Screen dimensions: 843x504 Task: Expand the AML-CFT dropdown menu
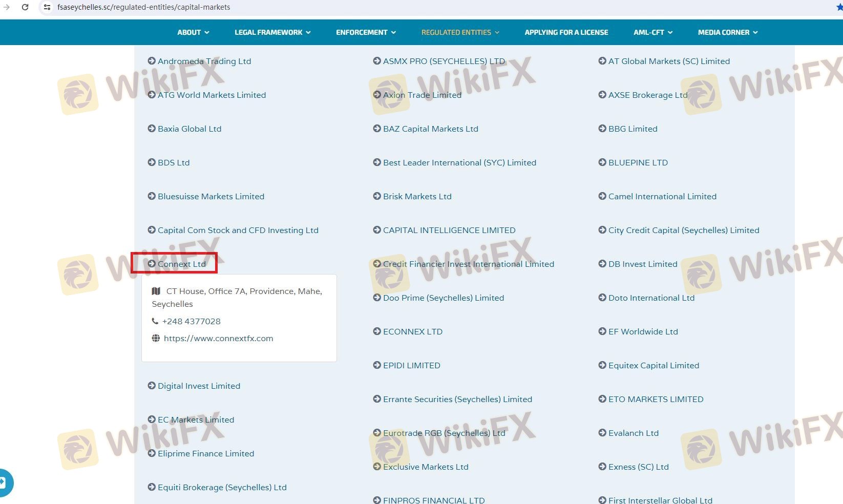tap(653, 32)
